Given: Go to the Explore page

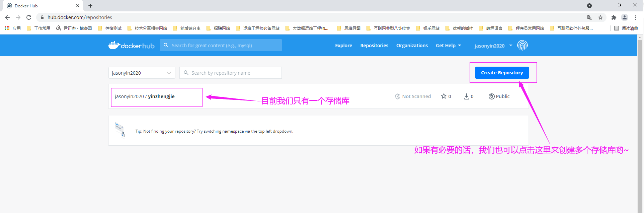Looking at the screenshot, I should pyautogui.click(x=343, y=46).
